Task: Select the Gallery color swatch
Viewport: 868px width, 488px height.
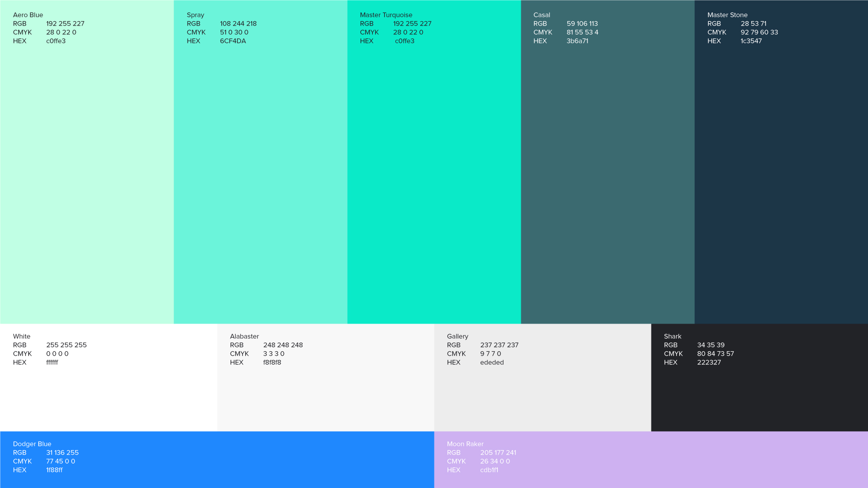Action: 542,377
